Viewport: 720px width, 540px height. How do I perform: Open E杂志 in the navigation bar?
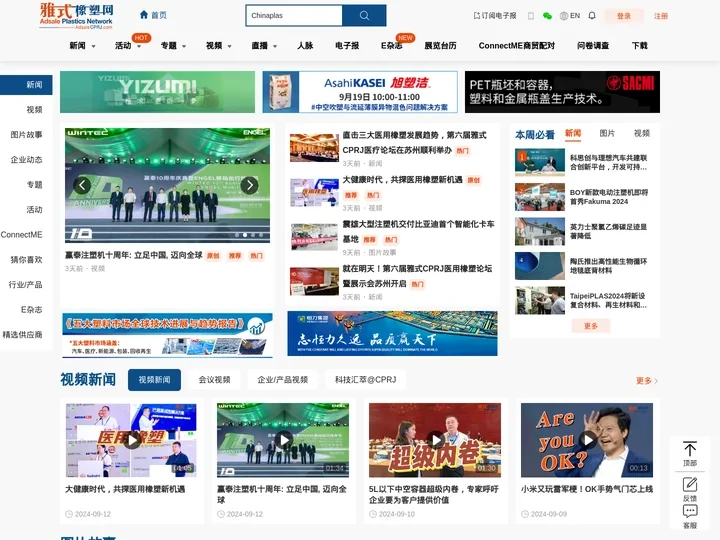click(x=392, y=45)
